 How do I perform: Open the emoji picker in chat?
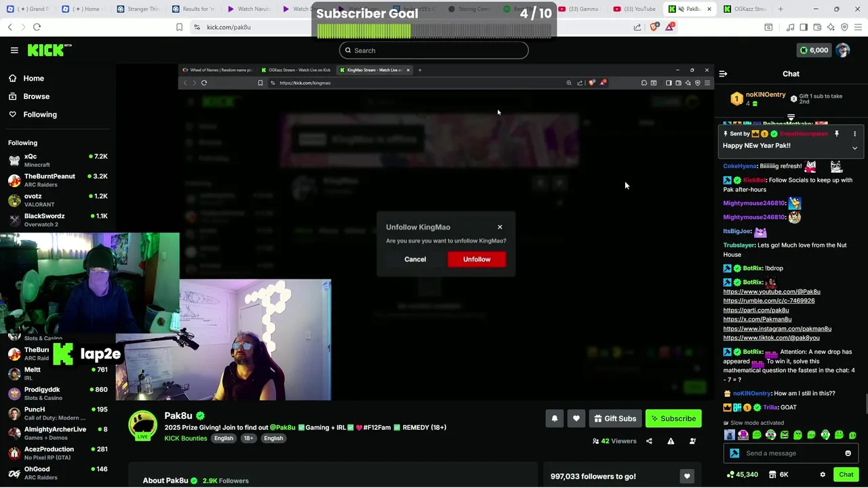848,453
